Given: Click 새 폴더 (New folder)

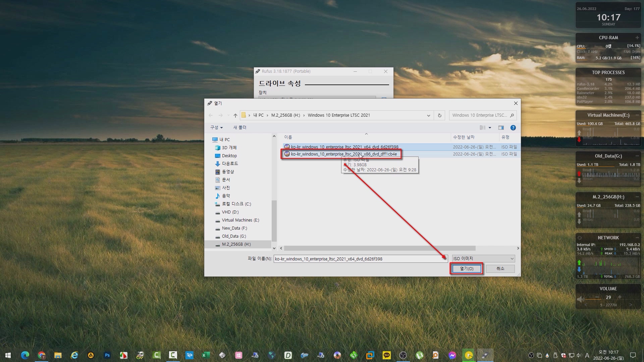Looking at the screenshot, I should (x=240, y=128).
